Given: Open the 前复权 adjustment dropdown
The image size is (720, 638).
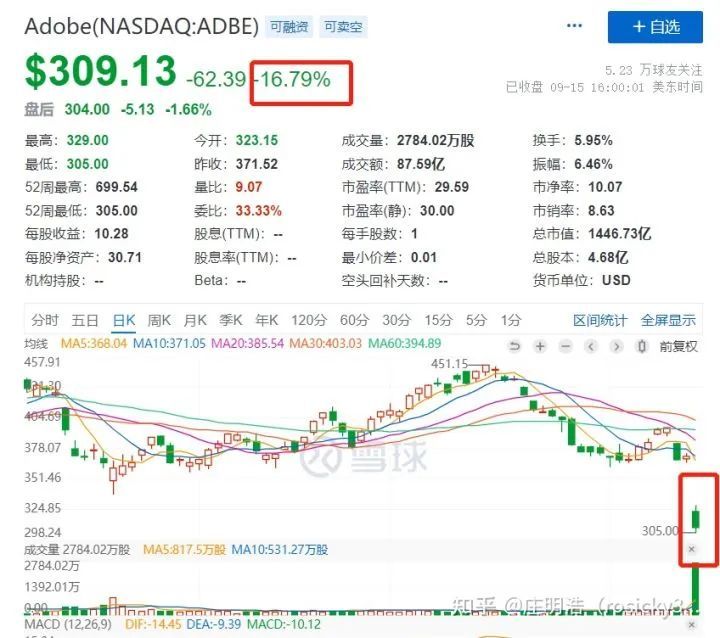Looking at the screenshot, I should (x=679, y=346).
